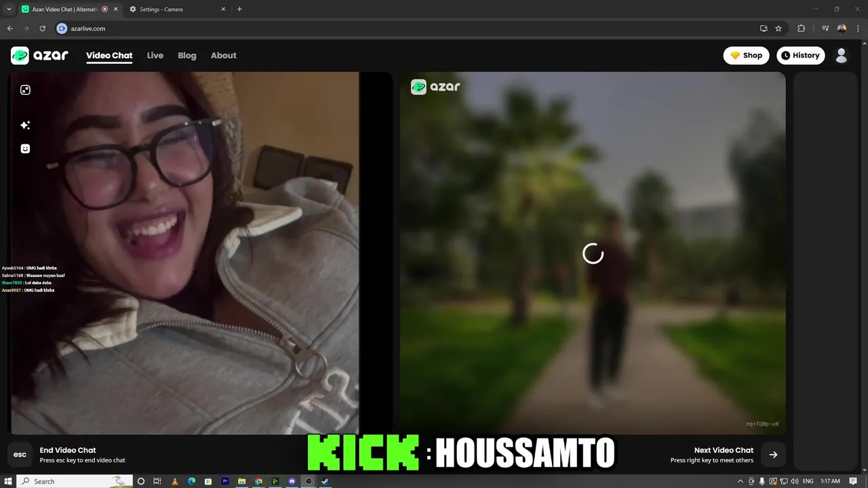The height and width of the screenshot is (488, 868).
Task: Close the Azar Video Chat tab
Action: point(115,9)
